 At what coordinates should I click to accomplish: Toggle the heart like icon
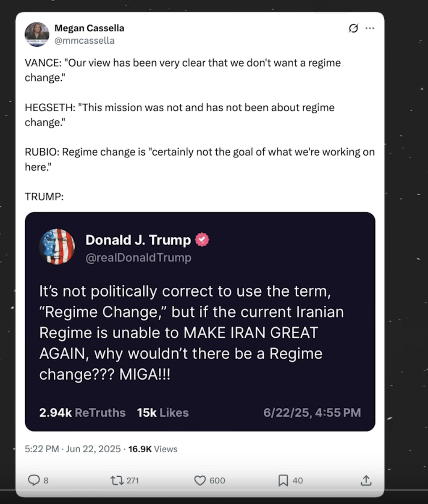tap(200, 480)
